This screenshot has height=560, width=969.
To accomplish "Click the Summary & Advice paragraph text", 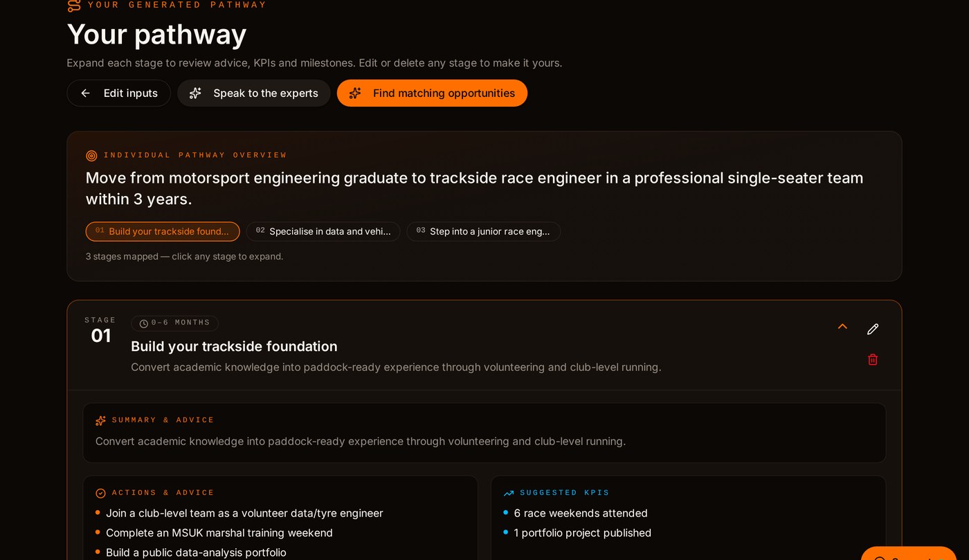I will pos(361,441).
